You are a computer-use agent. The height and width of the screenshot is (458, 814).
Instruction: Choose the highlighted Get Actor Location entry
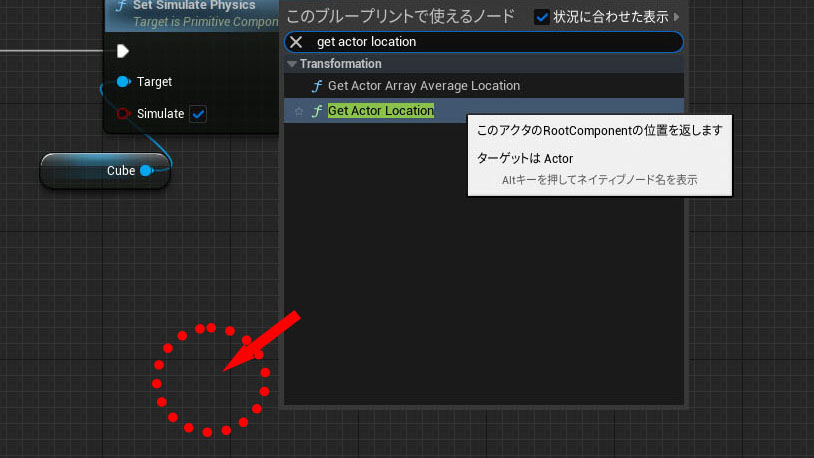coord(381,111)
